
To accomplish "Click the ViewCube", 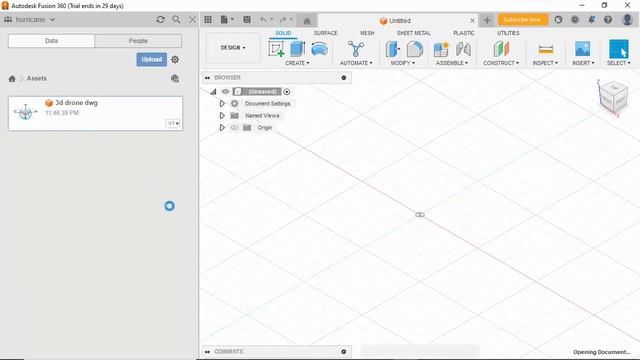I will [613, 97].
